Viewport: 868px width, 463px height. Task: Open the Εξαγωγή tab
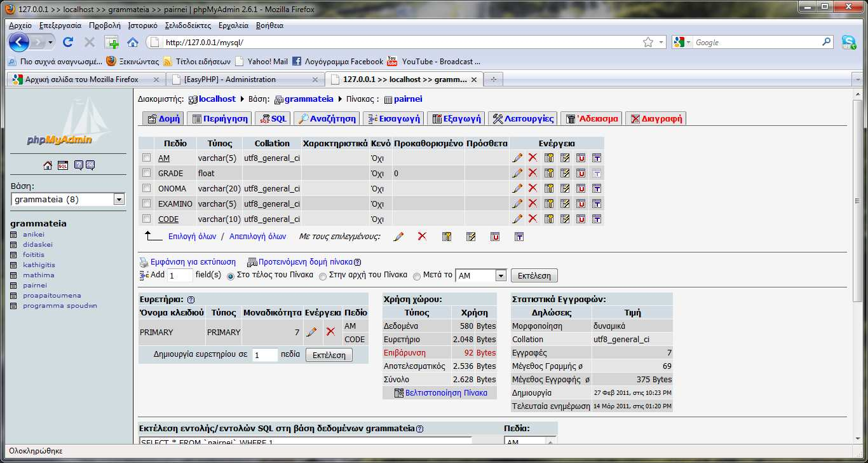pos(456,118)
